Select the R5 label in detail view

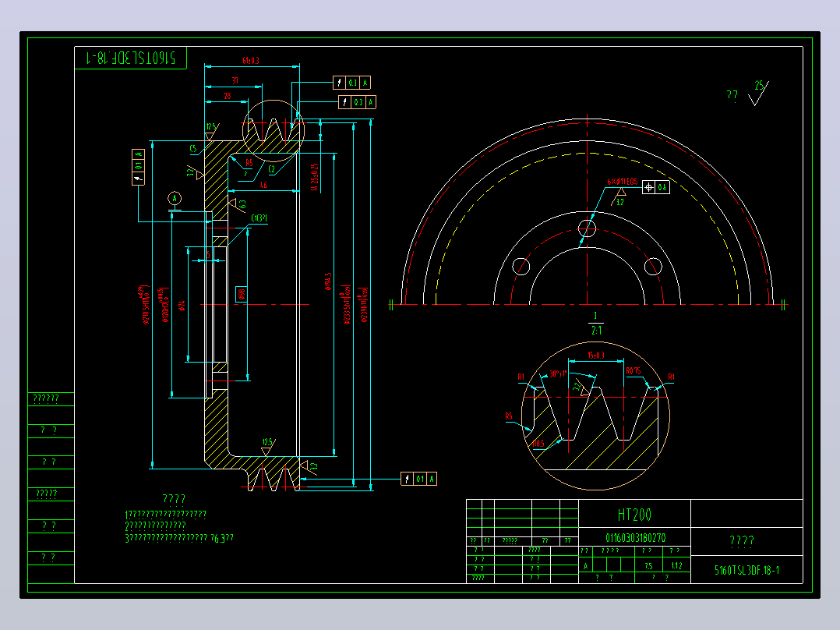pyautogui.click(x=508, y=416)
